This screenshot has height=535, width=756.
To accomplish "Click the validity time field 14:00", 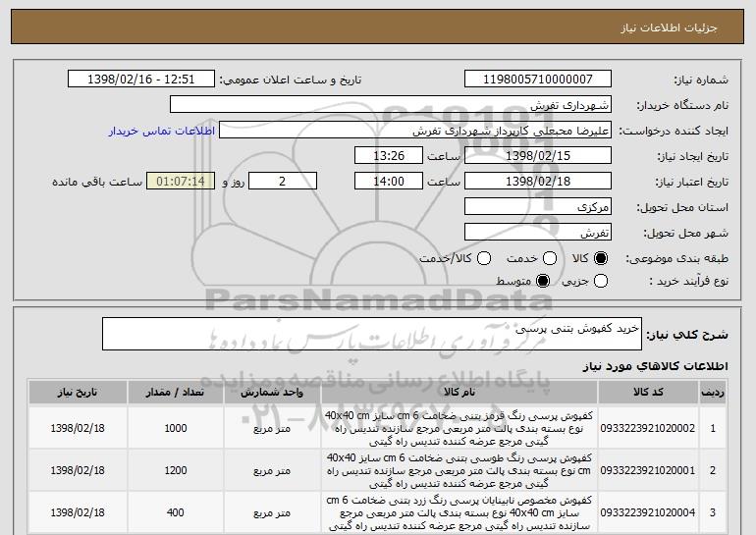I will [389, 182].
